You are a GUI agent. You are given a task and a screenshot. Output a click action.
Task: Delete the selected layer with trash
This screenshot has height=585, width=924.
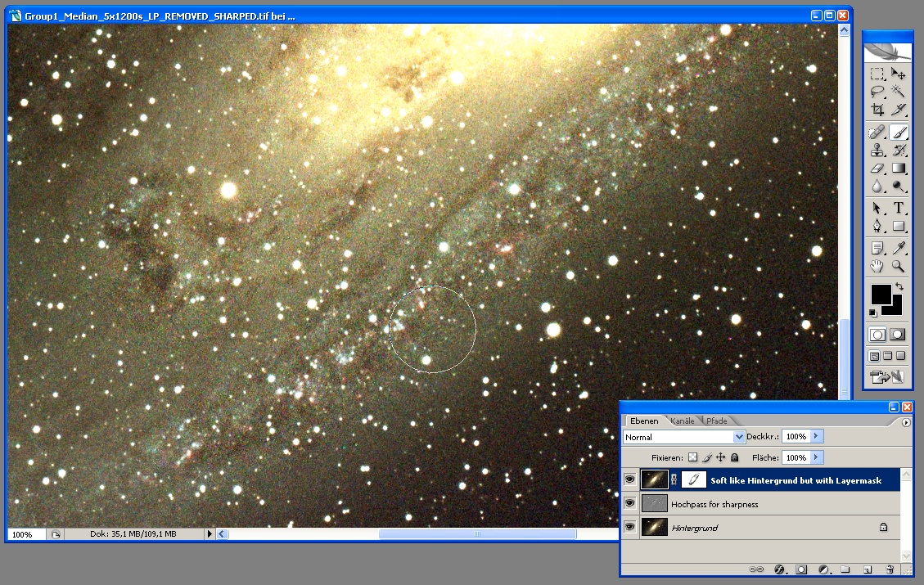click(890, 569)
